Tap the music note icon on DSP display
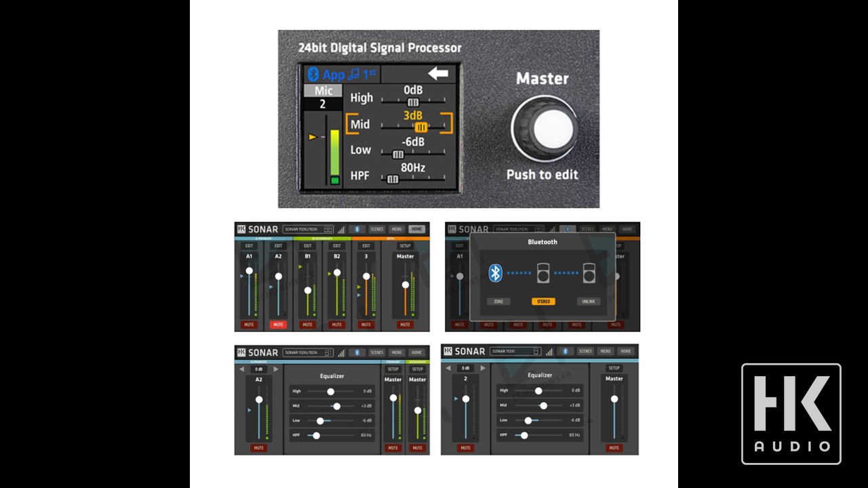Viewport: 868px width, 488px height. click(353, 75)
